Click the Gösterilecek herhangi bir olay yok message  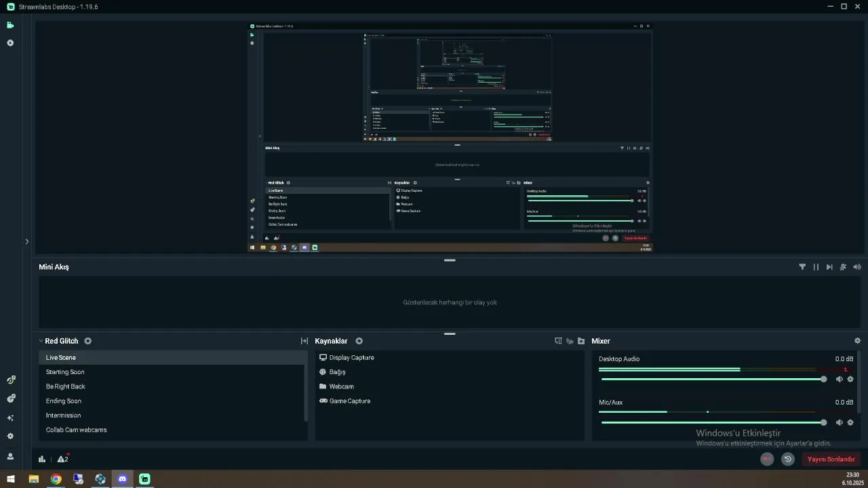[450, 302]
